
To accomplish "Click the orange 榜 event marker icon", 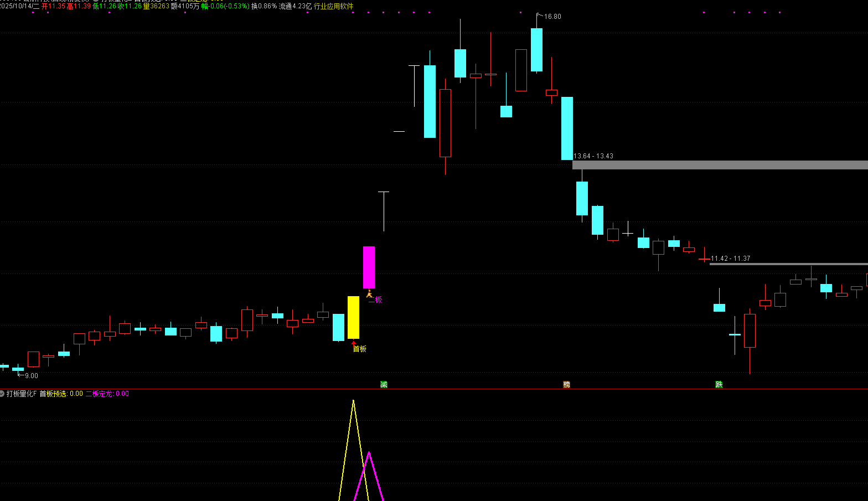I will pyautogui.click(x=566, y=384).
